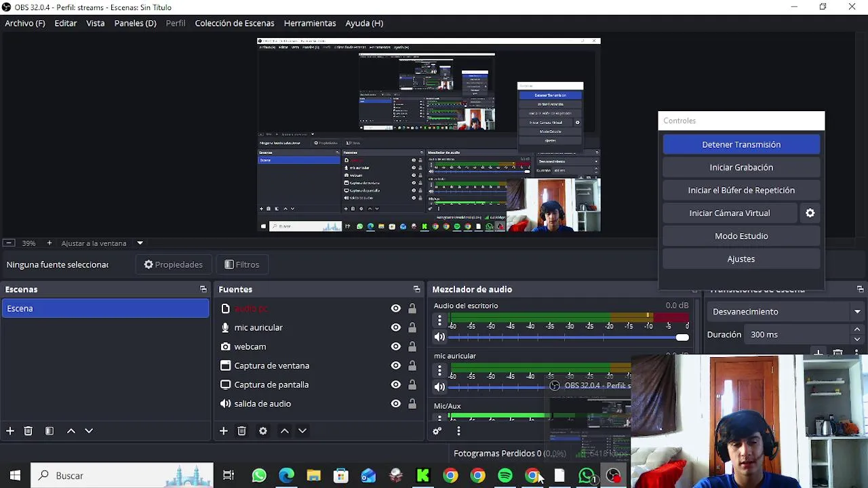This screenshot has height=488, width=868.
Task: Delete the selected scene with trash icon
Action: coord(28,431)
